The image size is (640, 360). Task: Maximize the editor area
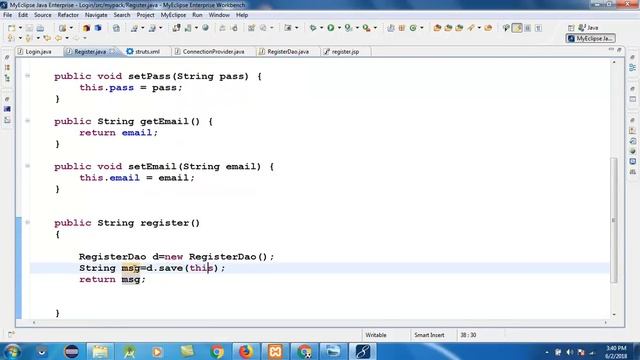[x=619, y=50]
